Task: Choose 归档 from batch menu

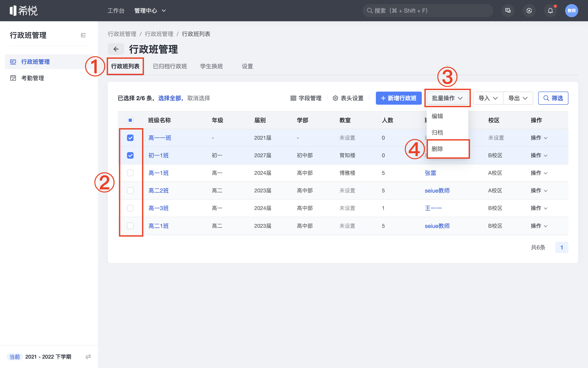Action: tap(447, 132)
